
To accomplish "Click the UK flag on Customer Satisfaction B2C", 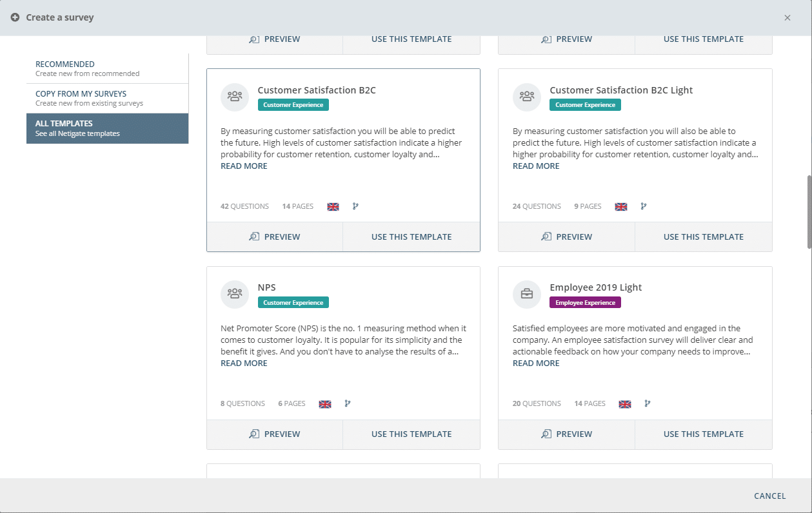I will 333,206.
